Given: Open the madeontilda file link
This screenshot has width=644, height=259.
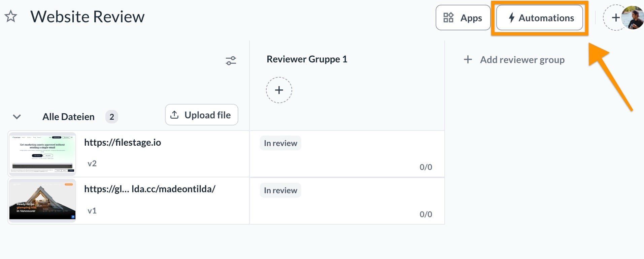Looking at the screenshot, I should 149,189.
